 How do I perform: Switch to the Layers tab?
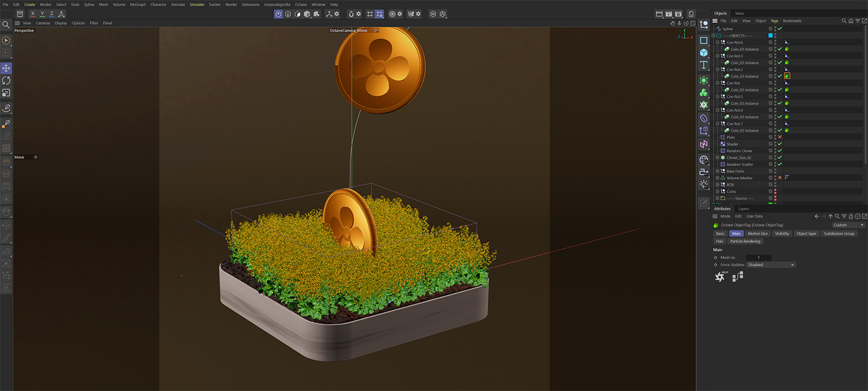point(743,209)
